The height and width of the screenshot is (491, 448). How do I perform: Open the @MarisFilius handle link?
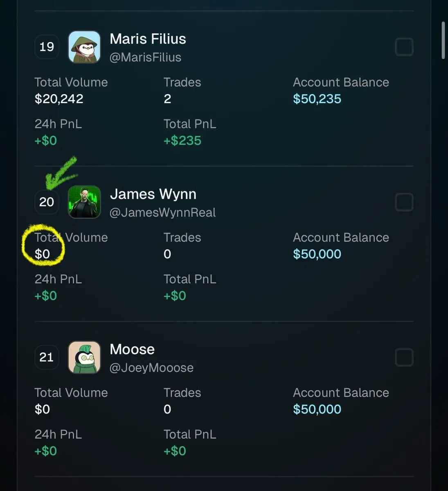(145, 57)
